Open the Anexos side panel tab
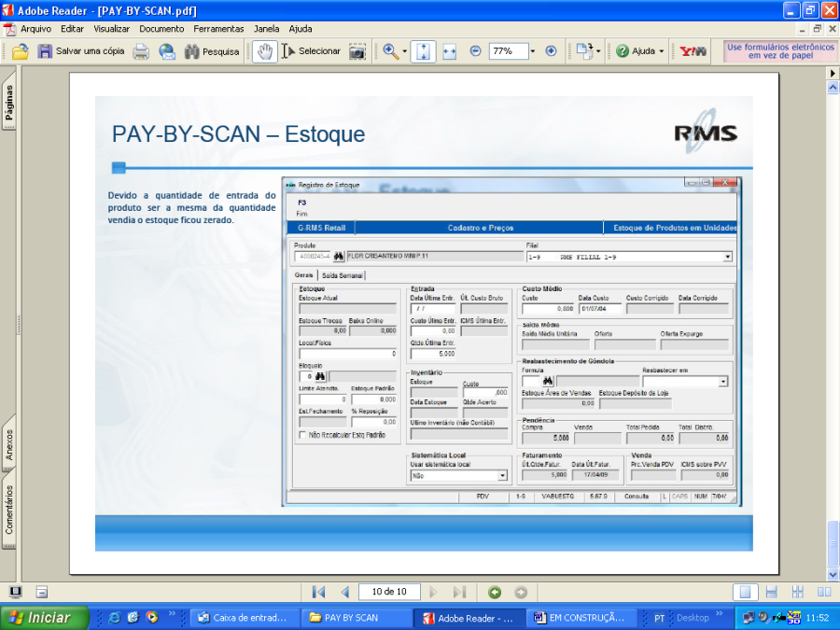840x630 pixels. (9, 444)
